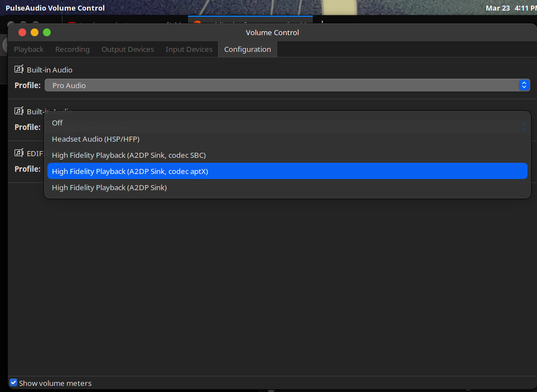Screen dimensions: 537x392
Task: Toggle the Show volume meters checkbox
Action: (x=13, y=383)
